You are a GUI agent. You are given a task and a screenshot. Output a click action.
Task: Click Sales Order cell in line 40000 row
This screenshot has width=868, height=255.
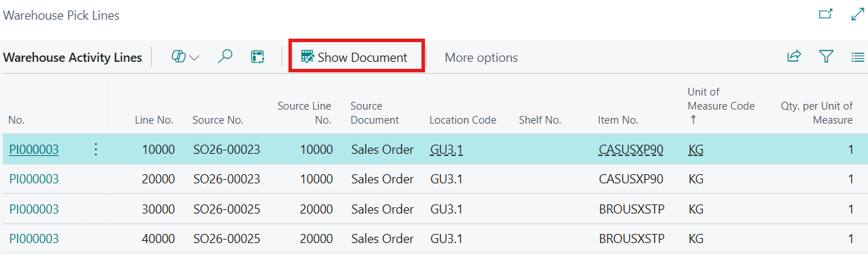pos(383,239)
